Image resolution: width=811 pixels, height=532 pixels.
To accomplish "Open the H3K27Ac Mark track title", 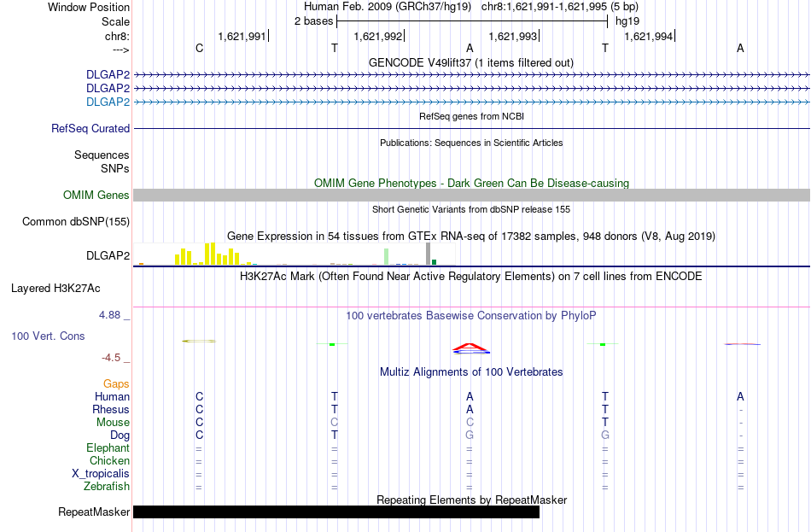I will (470, 277).
